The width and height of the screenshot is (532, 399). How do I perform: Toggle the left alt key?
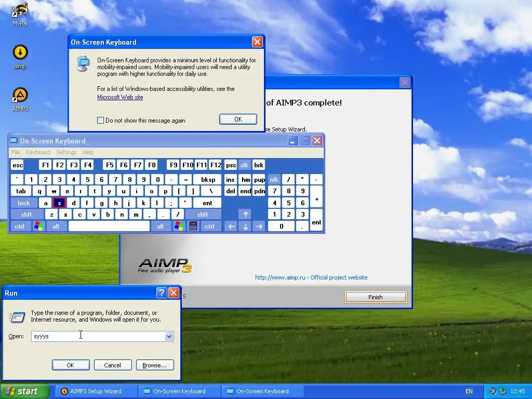coord(56,227)
